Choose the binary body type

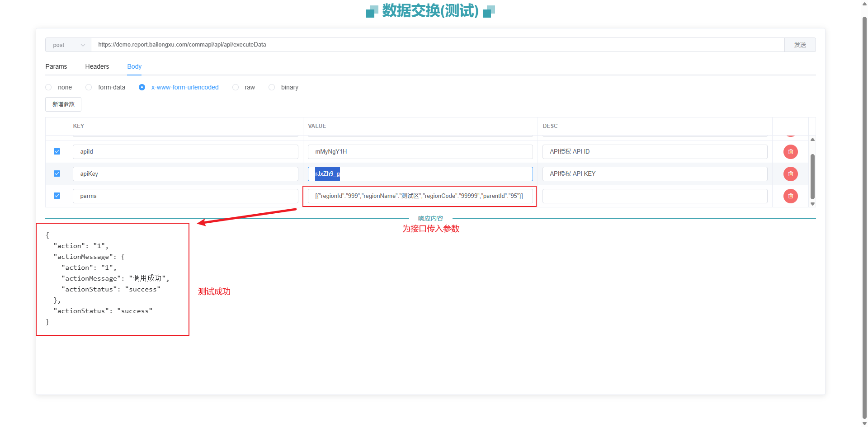point(272,87)
